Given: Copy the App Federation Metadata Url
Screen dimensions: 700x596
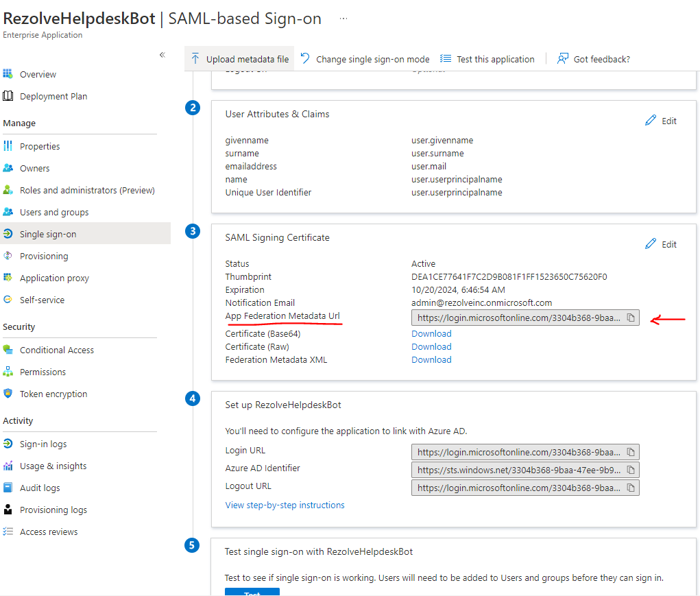Looking at the screenshot, I should pyautogui.click(x=630, y=318).
